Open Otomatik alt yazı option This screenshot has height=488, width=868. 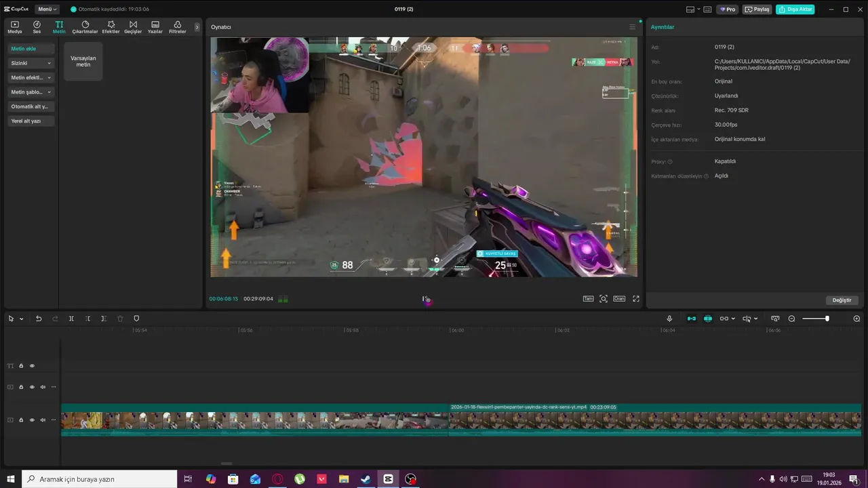pyautogui.click(x=31, y=106)
